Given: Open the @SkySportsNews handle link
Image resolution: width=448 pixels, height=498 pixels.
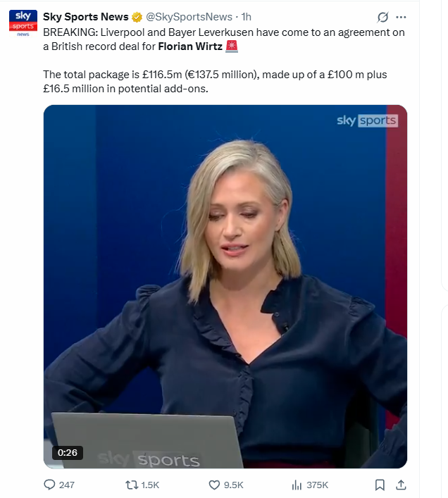Looking at the screenshot, I should [189, 17].
